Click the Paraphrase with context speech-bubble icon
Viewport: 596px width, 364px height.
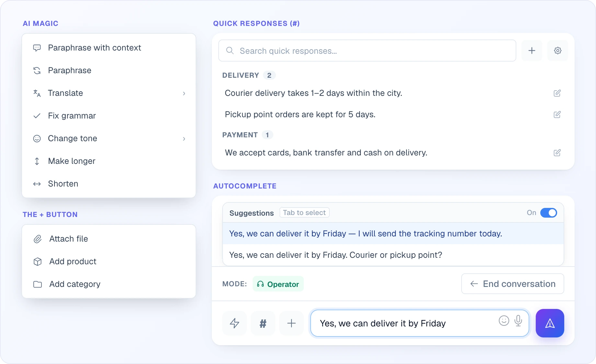pos(37,48)
